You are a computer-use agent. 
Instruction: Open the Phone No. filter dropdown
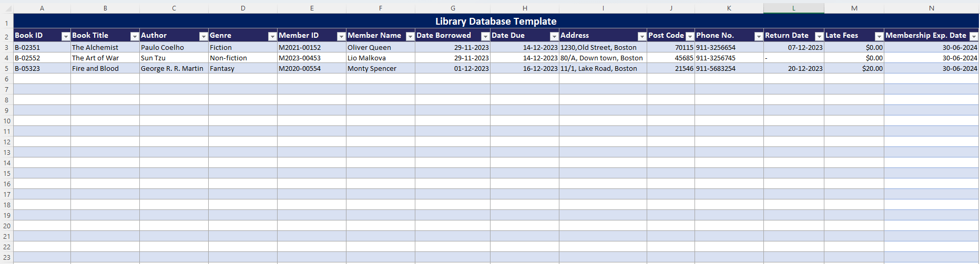point(759,36)
